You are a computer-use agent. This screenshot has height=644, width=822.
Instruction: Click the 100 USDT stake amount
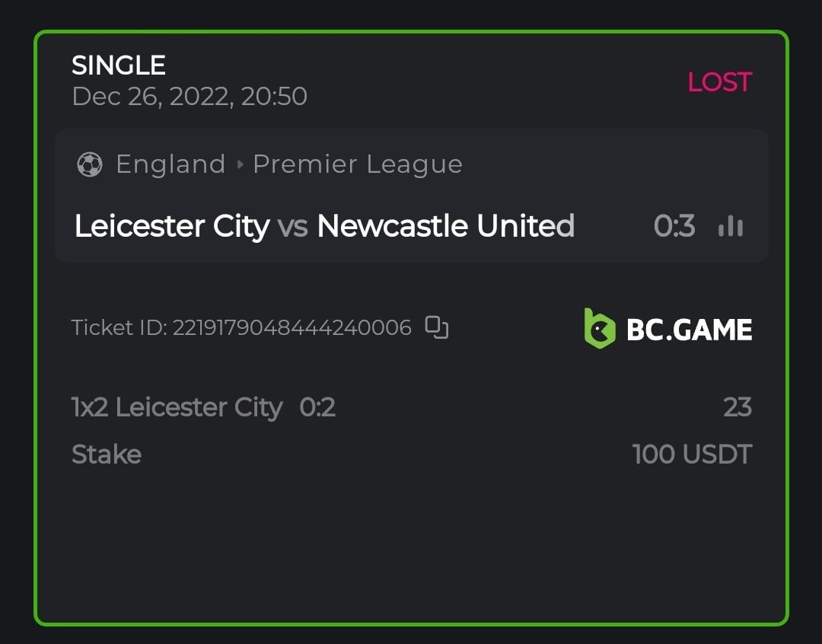pyautogui.click(x=692, y=454)
